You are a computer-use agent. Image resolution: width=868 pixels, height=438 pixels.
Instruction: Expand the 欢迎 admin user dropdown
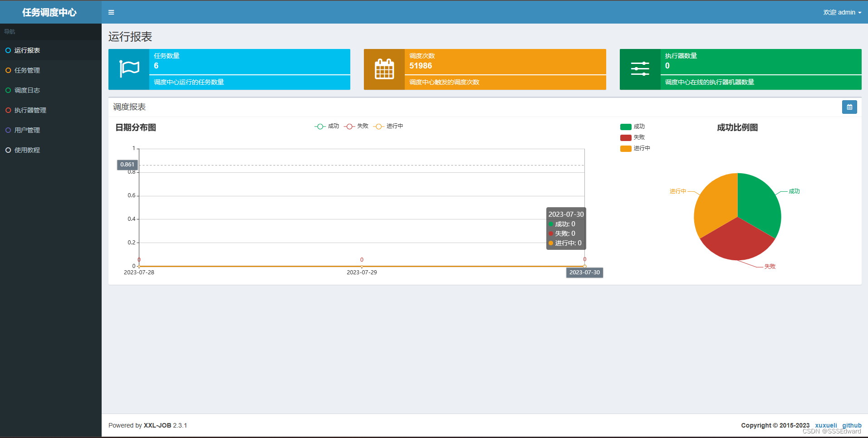(842, 12)
